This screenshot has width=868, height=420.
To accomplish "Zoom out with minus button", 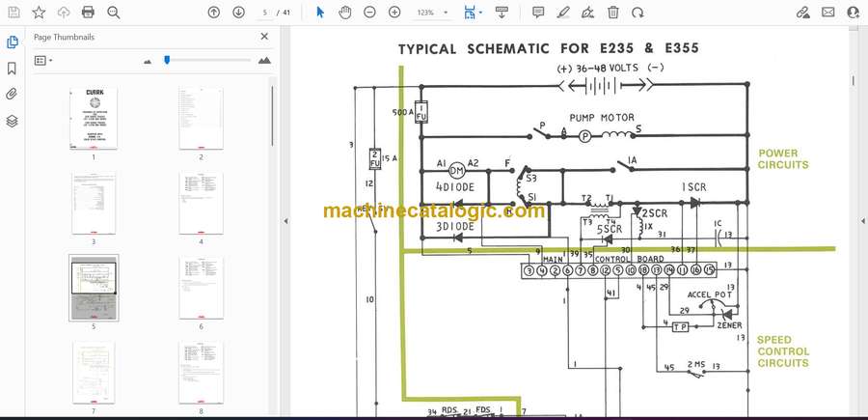I will [x=369, y=13].
